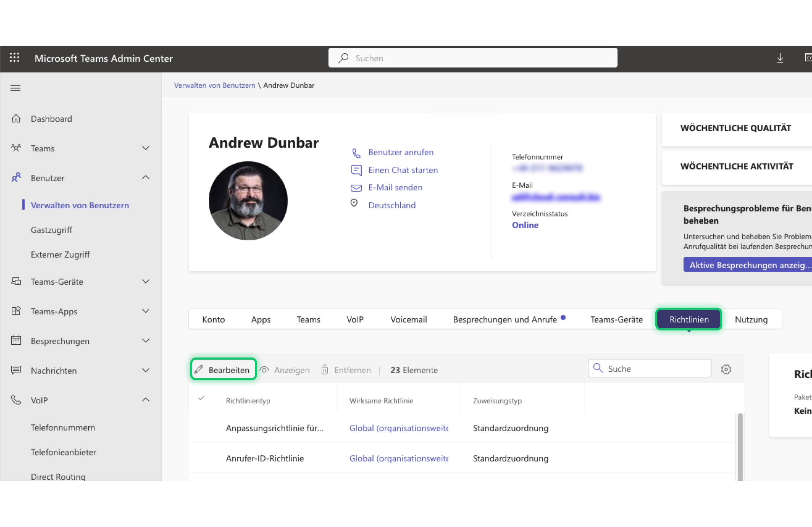Switch to the VoIP tab
Screen dimensions: 812x527
point(355,319)
